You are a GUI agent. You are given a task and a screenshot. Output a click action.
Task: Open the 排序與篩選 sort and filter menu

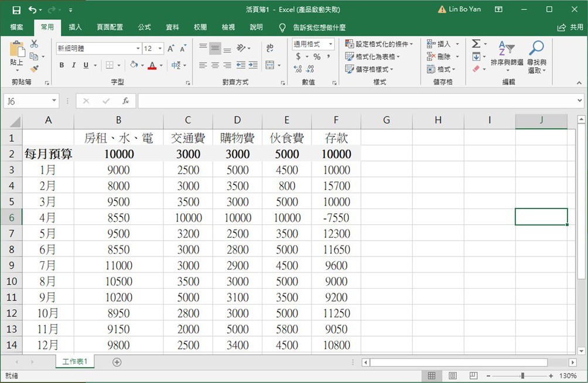click(507, 57)
